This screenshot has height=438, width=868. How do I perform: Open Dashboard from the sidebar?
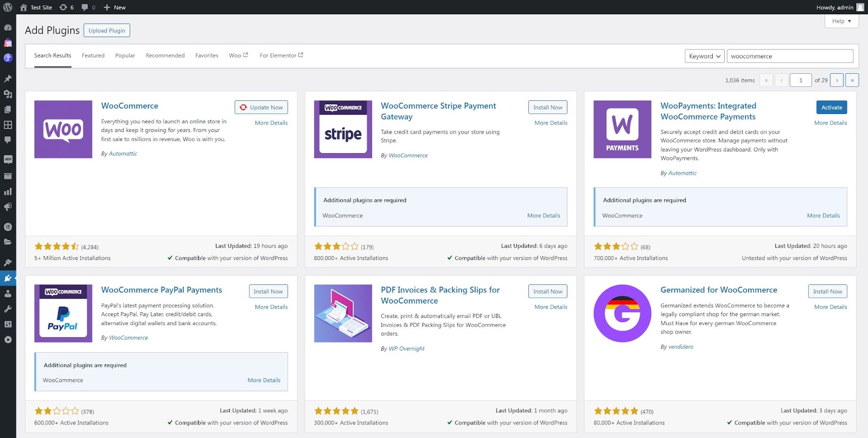click(x=8, y=27)
